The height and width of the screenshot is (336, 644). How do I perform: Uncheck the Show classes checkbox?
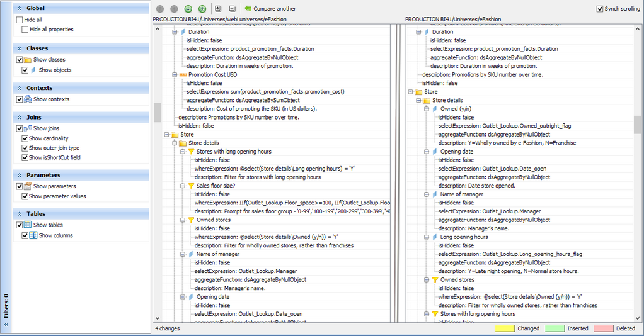pyautogui.click(x=20, y=60)
